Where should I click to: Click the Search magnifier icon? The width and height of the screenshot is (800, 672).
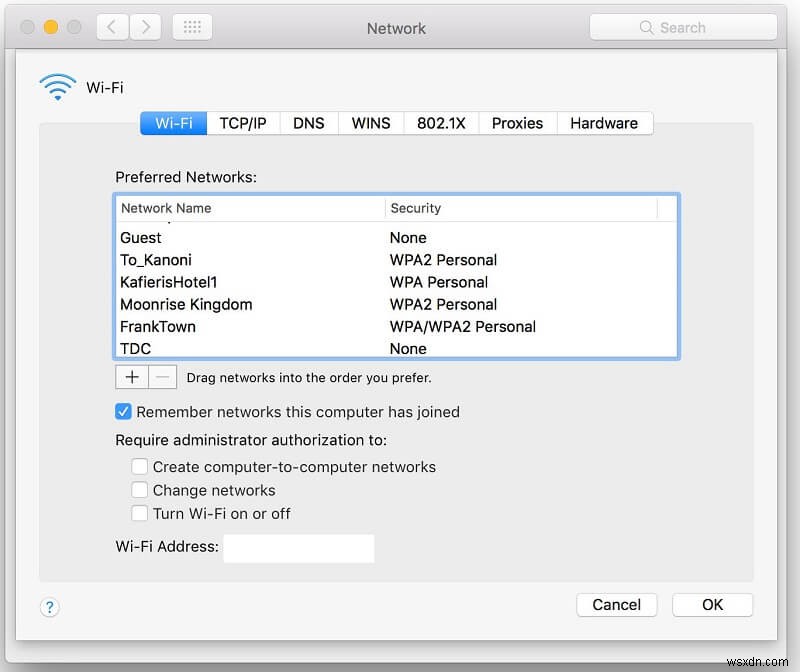pos(646,27)
